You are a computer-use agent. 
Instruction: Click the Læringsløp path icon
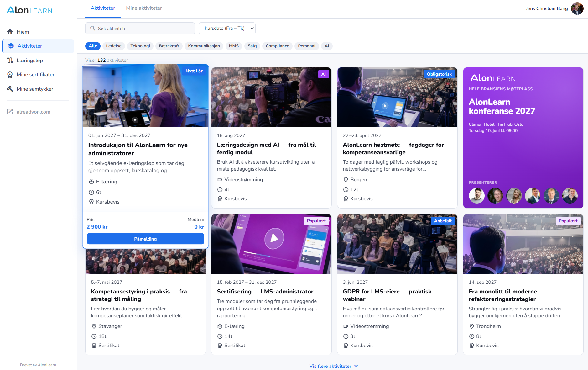coord(10,60)
